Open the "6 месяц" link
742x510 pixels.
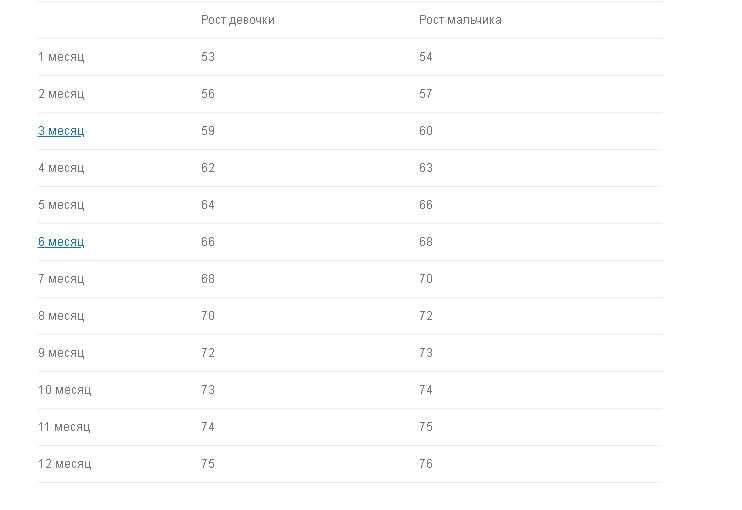[x=61, y=242]
